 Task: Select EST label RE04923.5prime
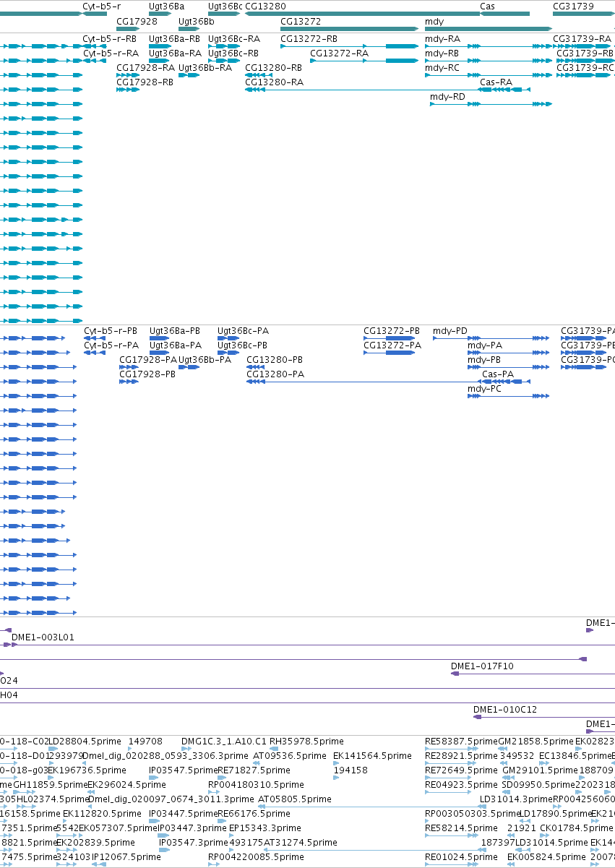pyautogui.click(x=461, y=784)
